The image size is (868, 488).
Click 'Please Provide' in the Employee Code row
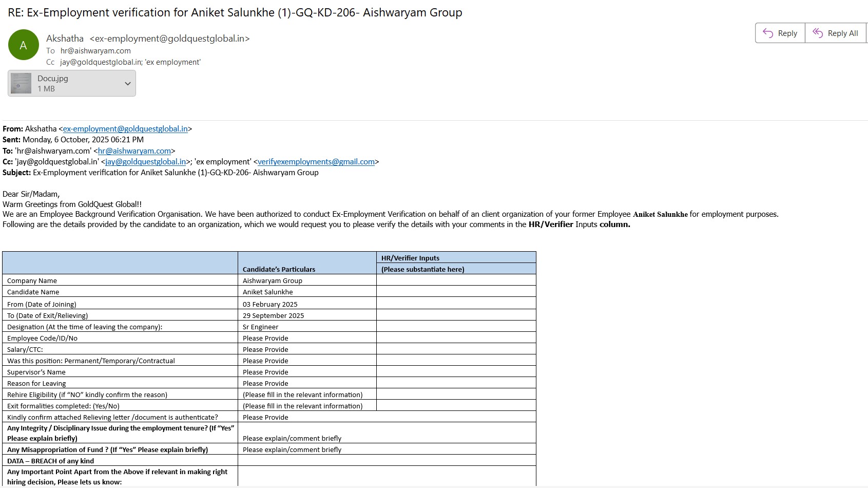click(265, 339)
